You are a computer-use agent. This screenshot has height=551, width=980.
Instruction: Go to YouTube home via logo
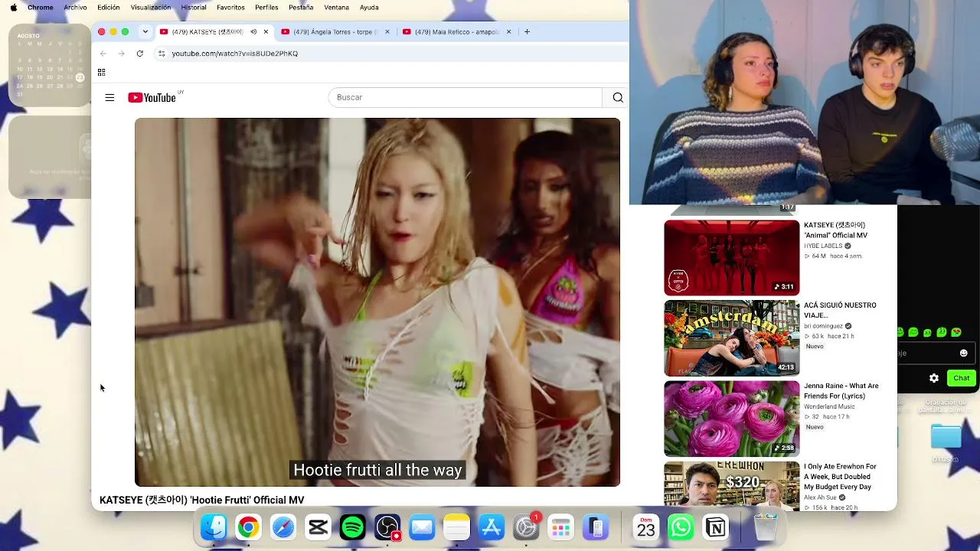pyautogui.click(x=152, y=97)
